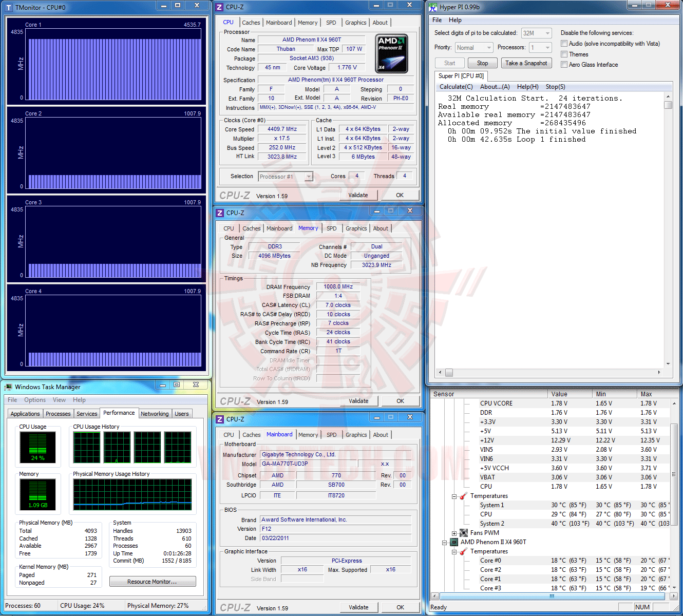Viewport: 683px width, 616px height.
Task: Click the Windows Task Manager title bar icon
Action: point(8,387)
